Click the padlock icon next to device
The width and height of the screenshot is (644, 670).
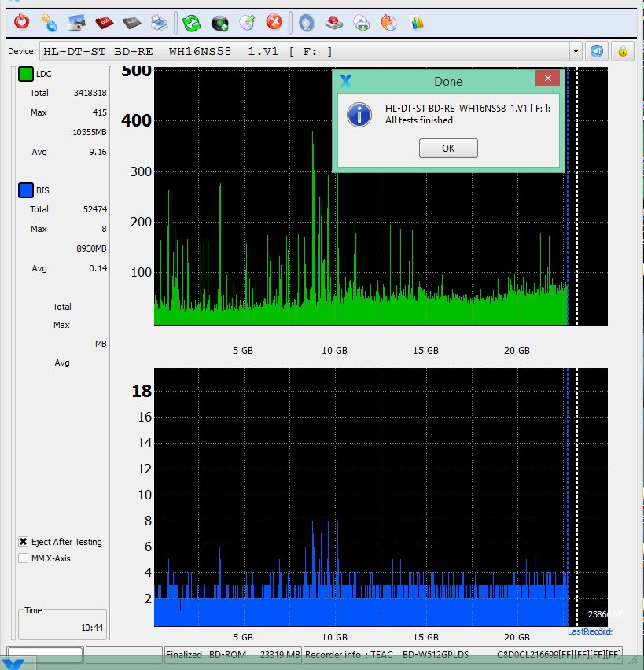click(623, 51)
